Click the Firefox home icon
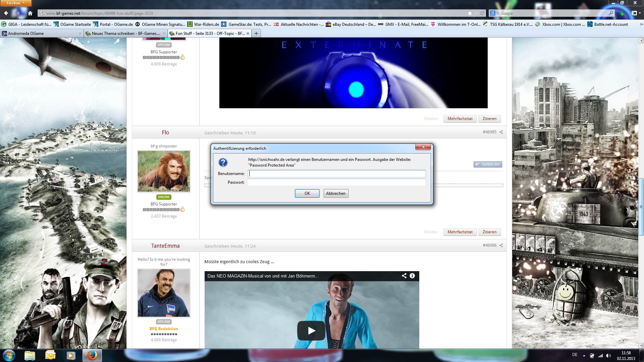Image resolution: width=644 pixels, height=362 pixels. pyautogui.click(x=30, y=13)
